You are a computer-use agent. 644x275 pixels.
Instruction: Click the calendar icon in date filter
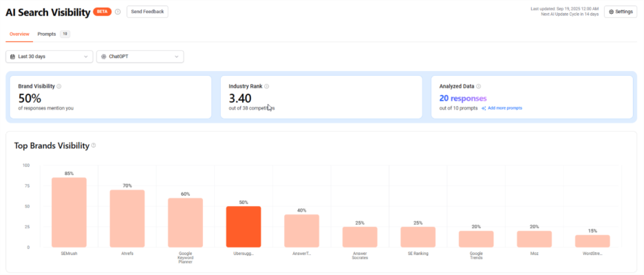(x=13, y=57)
